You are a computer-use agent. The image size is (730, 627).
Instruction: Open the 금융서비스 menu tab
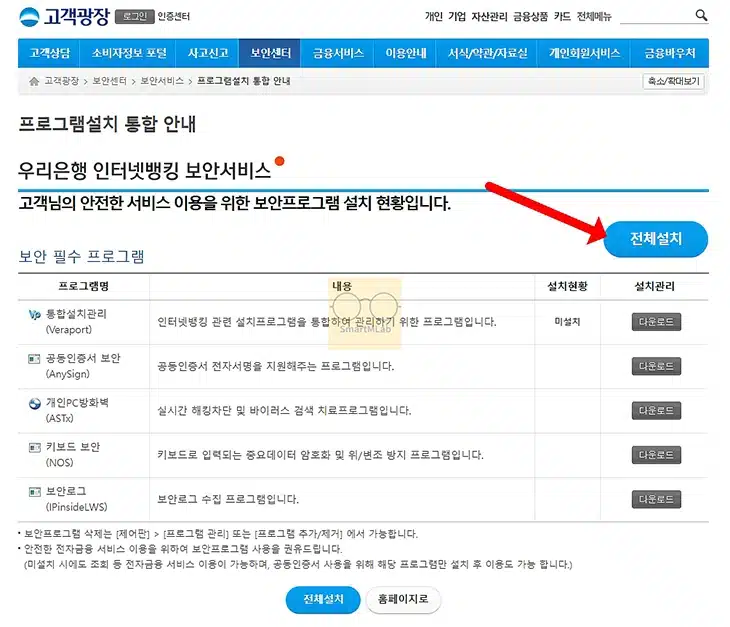(338, 53)
